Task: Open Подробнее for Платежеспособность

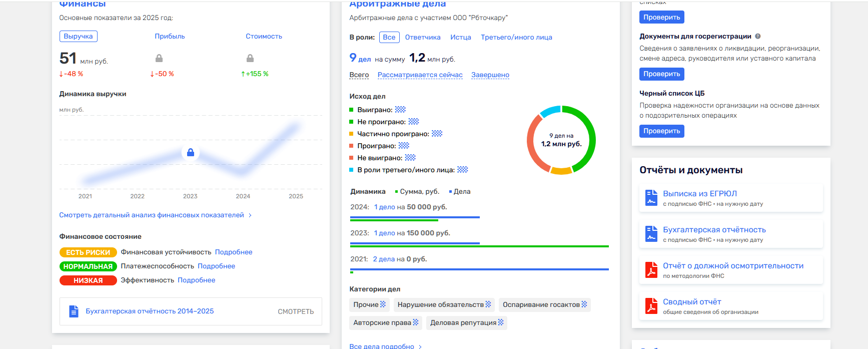Action: pos(216,266)
